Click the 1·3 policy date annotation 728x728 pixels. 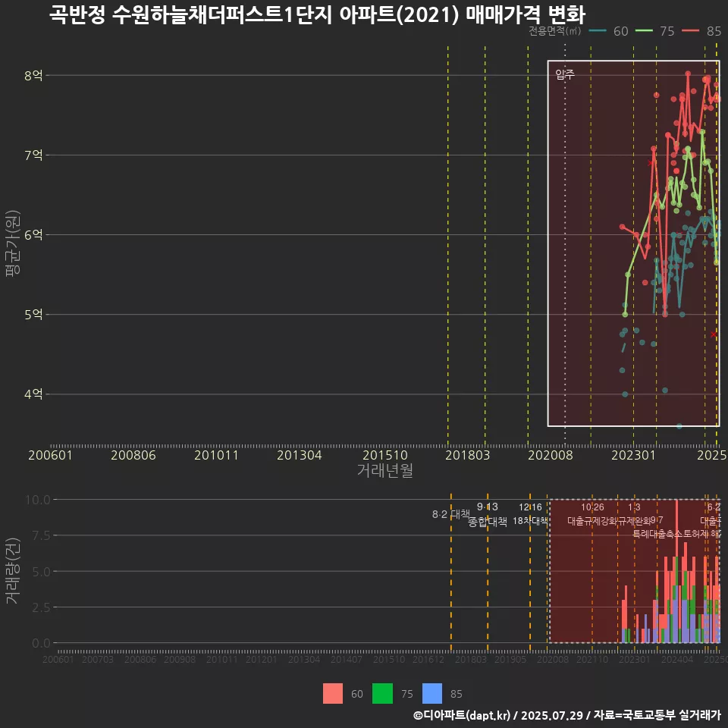pos(634,507)
